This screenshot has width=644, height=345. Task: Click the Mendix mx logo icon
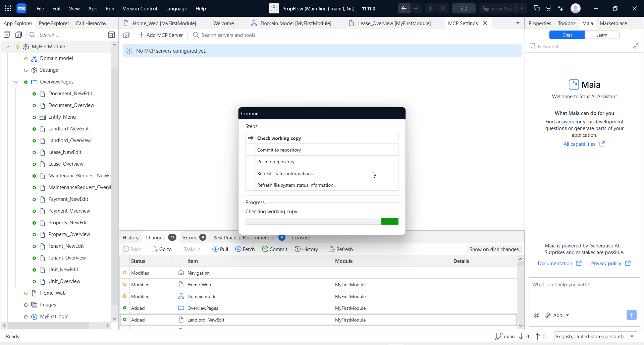pyautogui.click(x=21, y=8)
